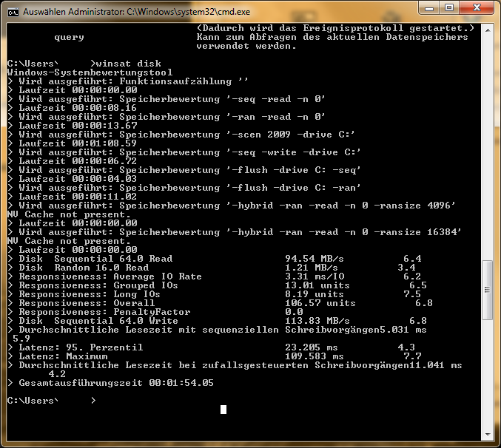Click 'Disk Random 16.0 Read' label
This screenshot has width=501, height=448.
pos(84,268)
